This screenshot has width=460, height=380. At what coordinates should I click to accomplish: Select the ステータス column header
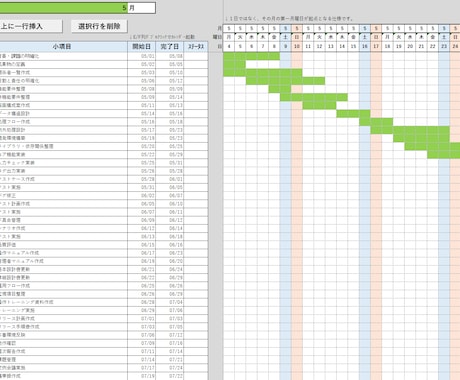[196, 46]
